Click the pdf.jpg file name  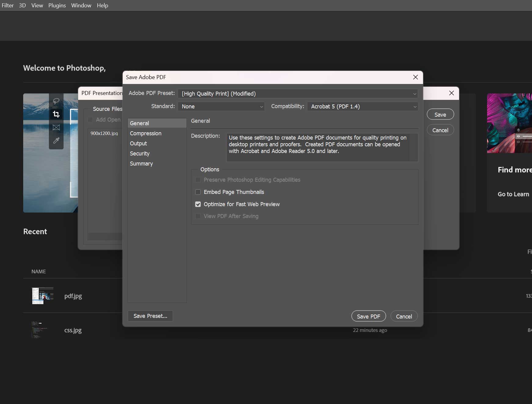[x=73, y=296]
